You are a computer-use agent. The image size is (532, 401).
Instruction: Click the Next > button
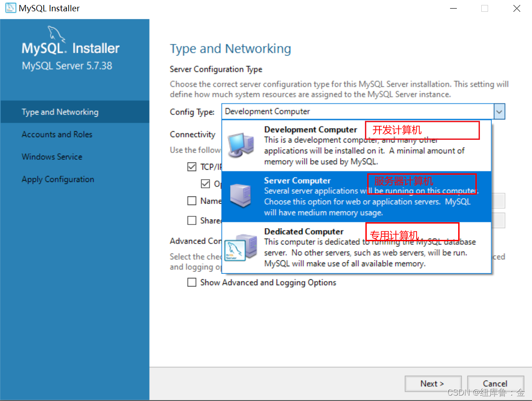(x=433, y=384)
